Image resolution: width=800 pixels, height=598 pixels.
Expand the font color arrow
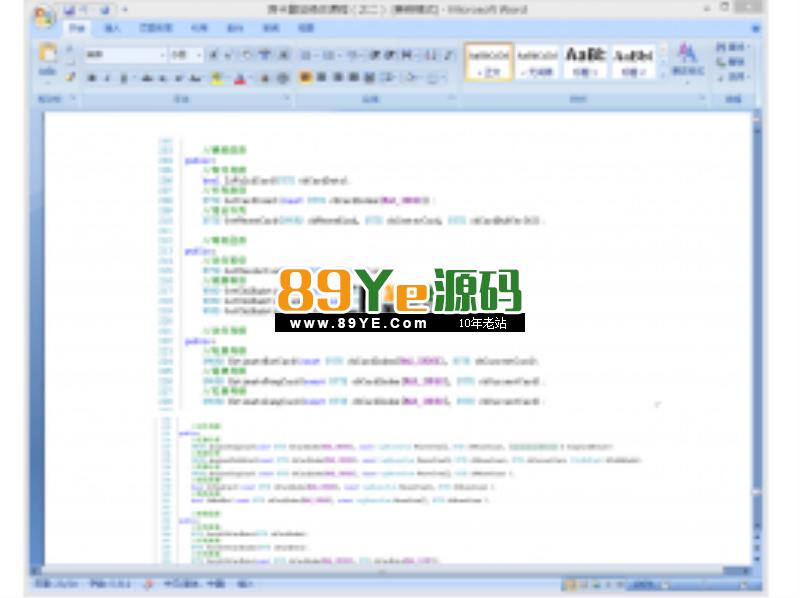pyautogui.click(x=251, y=78)
